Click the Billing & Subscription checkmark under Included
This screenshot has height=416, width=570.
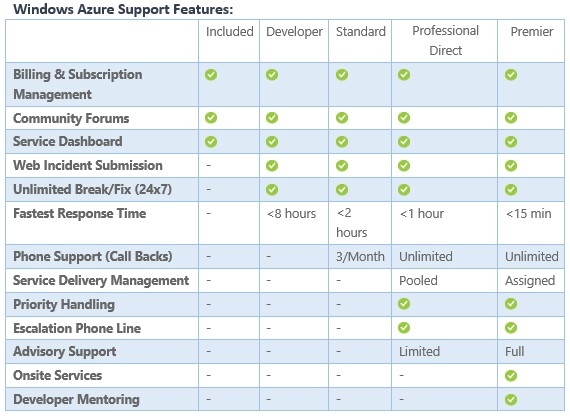[x=211, y=75]
